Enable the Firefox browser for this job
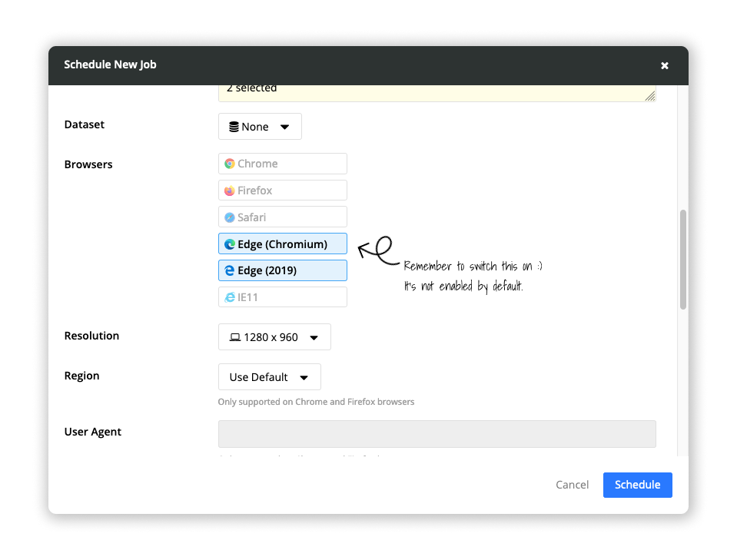 (282, 190)
